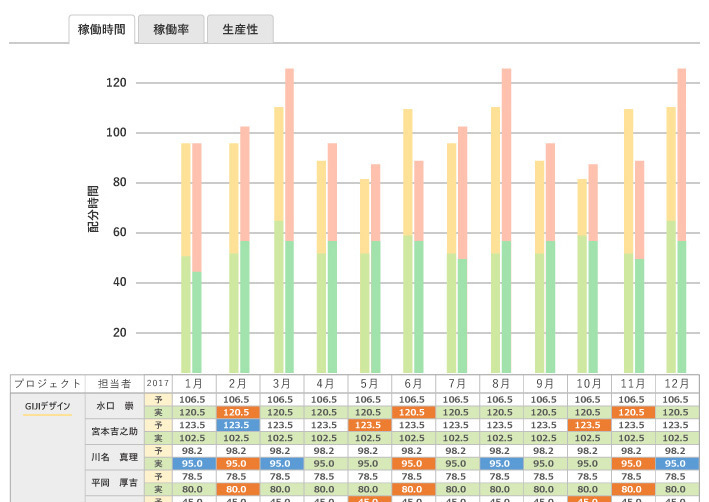Select the 6月 column header
Viewport: 709px width, 502px height.
click(413, 383)
